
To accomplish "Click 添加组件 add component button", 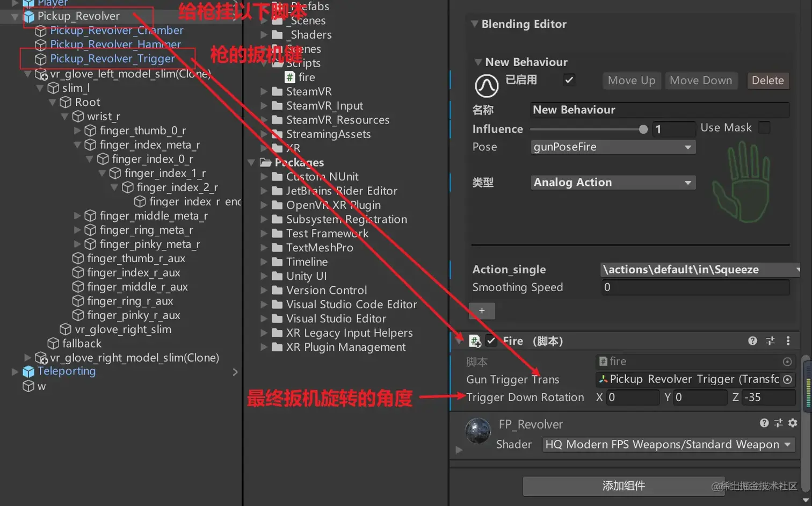I will (624, 486).
